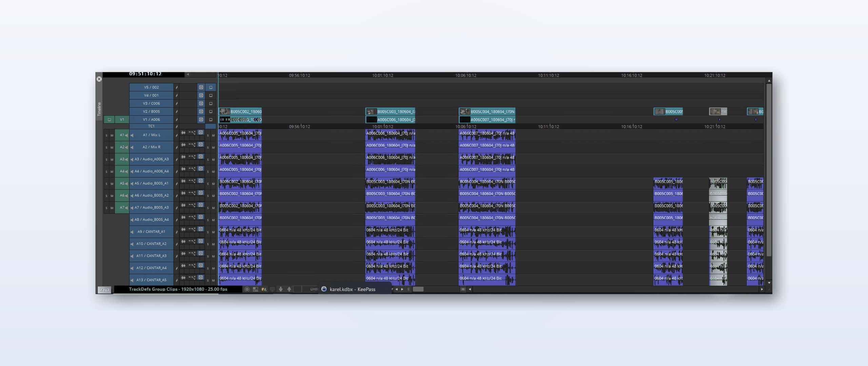Toggle the power button on track A13 / CANTAR_A5
This screenshot has height=366, width=868.
(201, 278)
